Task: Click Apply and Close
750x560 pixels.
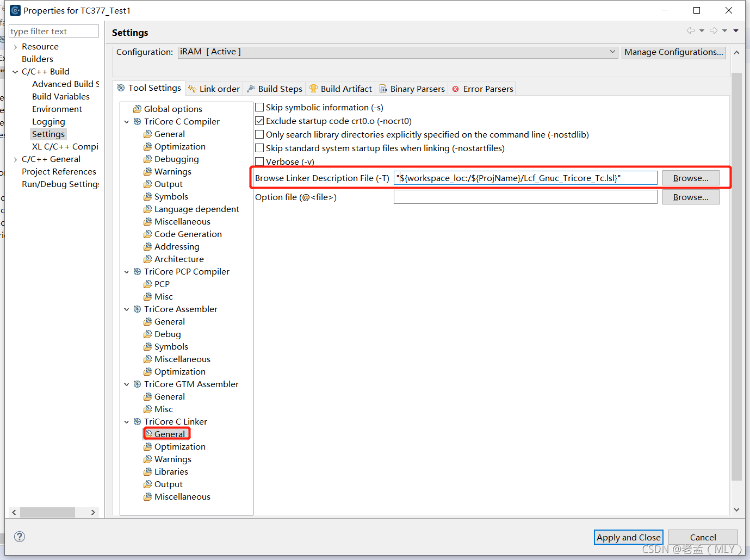Action: pos(629,537)
